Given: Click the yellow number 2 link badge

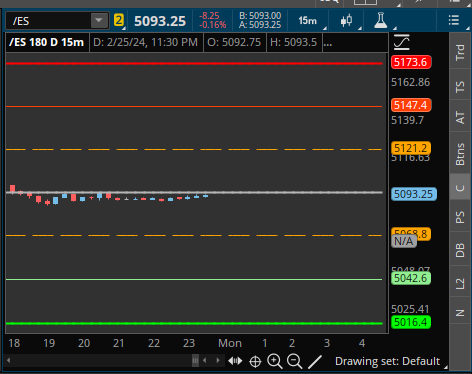Looking at the screenshot, I should [119, 20].
